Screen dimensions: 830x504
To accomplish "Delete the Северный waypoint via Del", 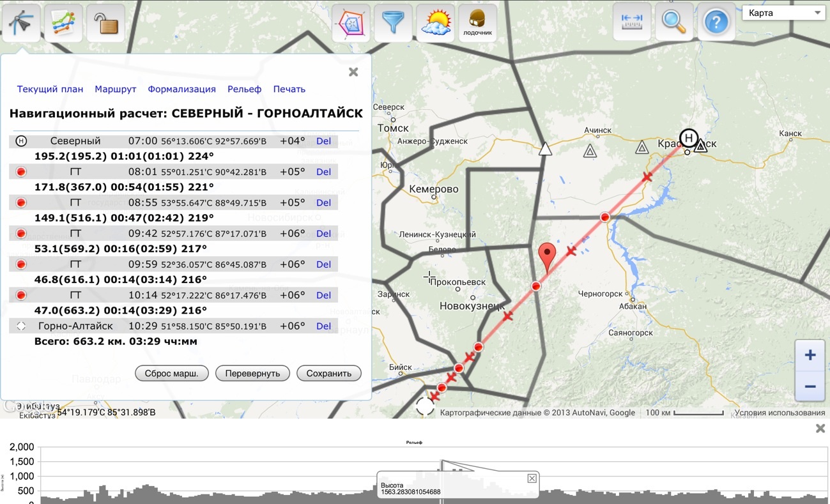I will (323, 141).
